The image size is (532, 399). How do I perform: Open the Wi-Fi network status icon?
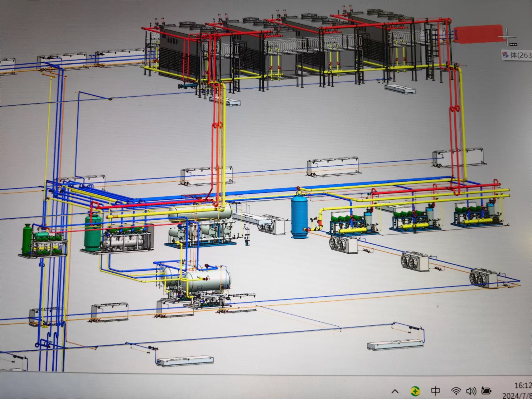456,391
